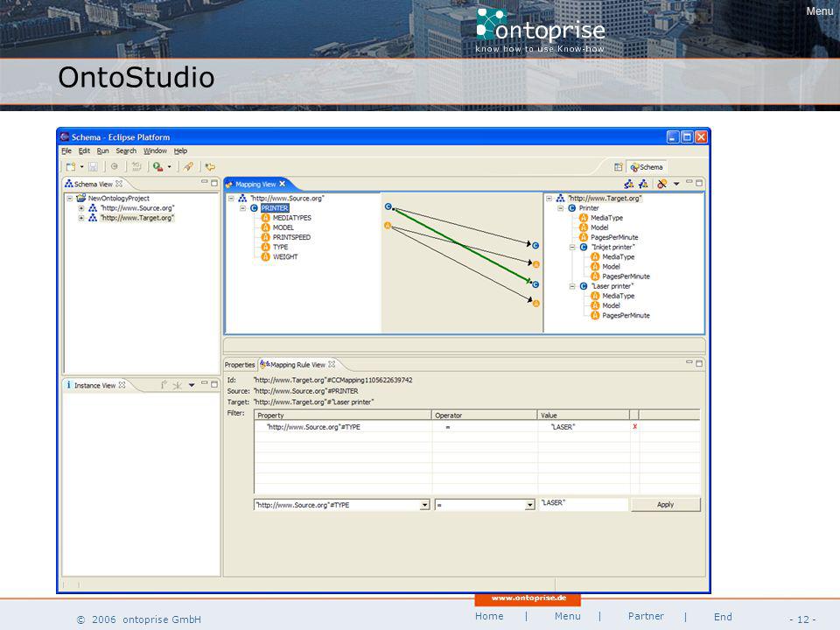Click the "Laser printer" concept icon
840x630 pixels.
point(584,286)
